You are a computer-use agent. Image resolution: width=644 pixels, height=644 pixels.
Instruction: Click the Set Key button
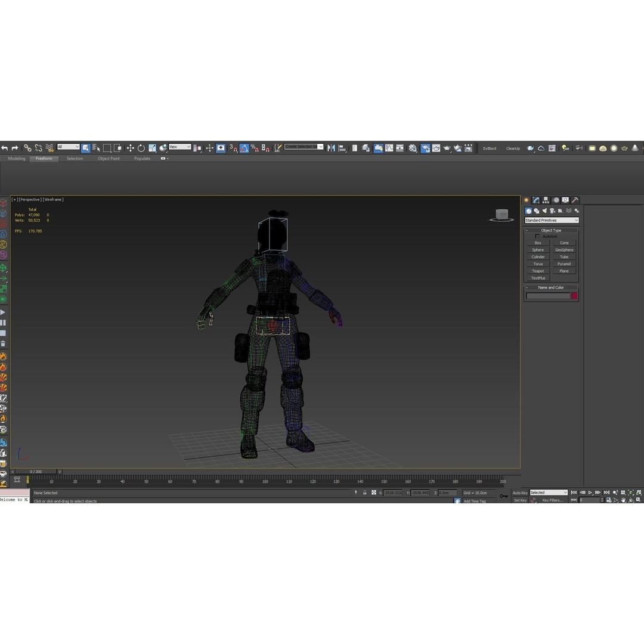(520, 500)
